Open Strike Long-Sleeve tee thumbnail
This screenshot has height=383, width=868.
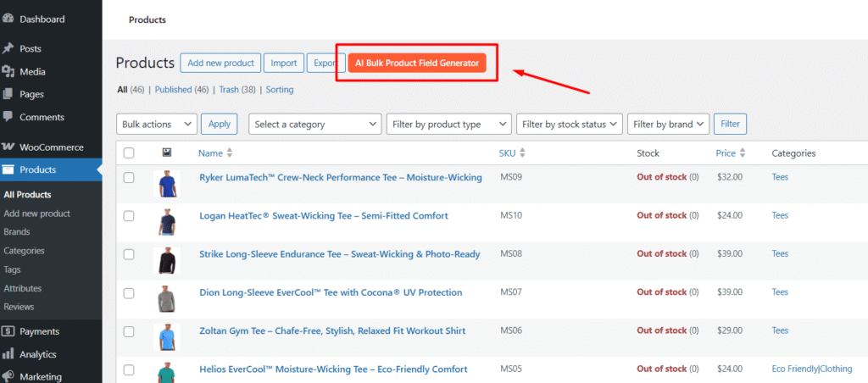[167, 261]
